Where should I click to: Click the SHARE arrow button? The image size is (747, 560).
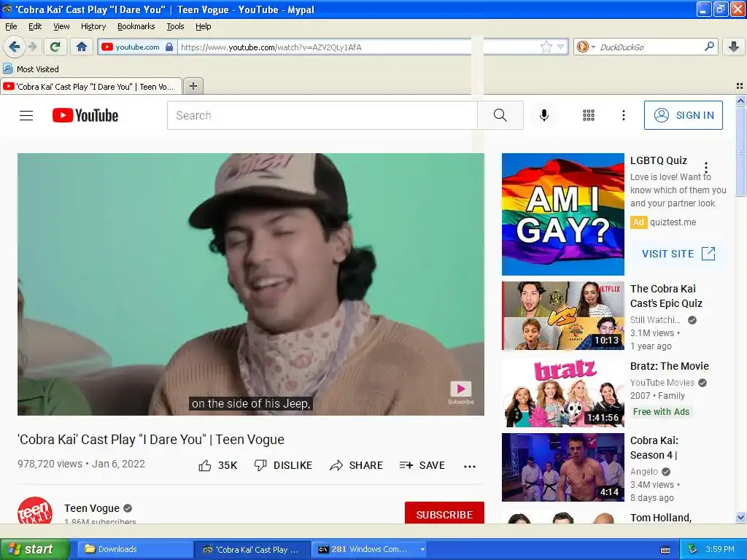[356, 465]
